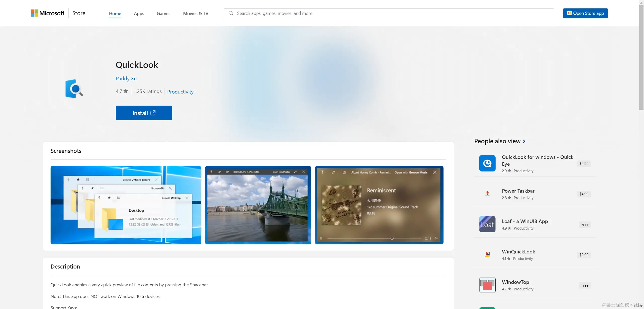Open the WinQuickLook listing
The image size is (644, 309).
(x=518, y=252)
